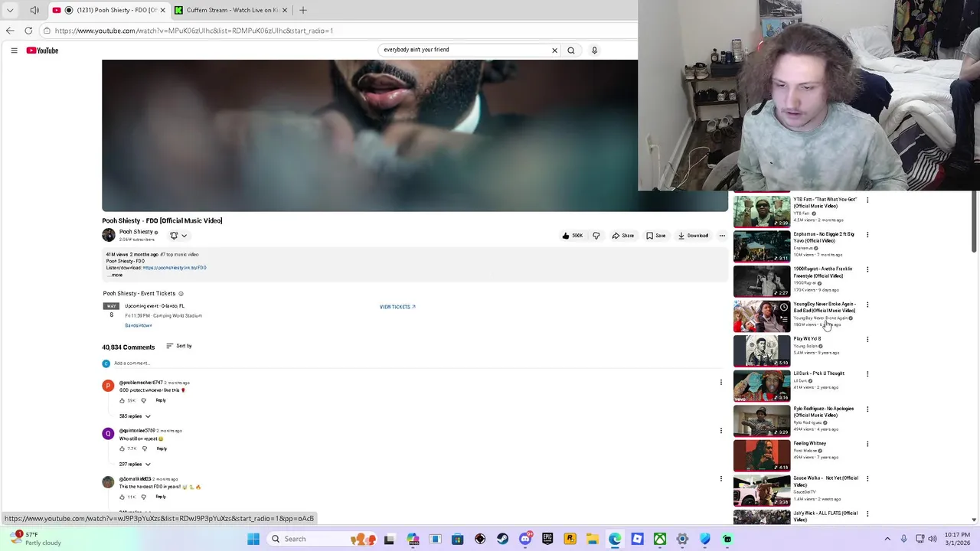The image size is (980, 551).
Task: Save the video to a playlist
Action: click(655, 236)
